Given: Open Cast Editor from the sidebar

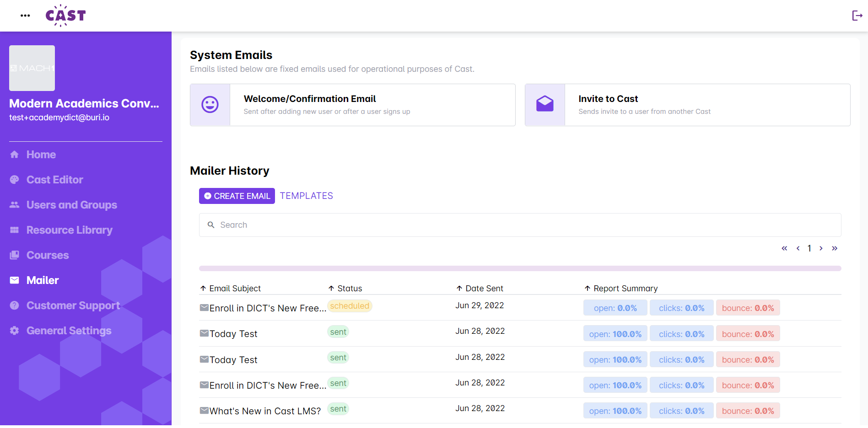Looking at the screenshot, I should [54, 180].
